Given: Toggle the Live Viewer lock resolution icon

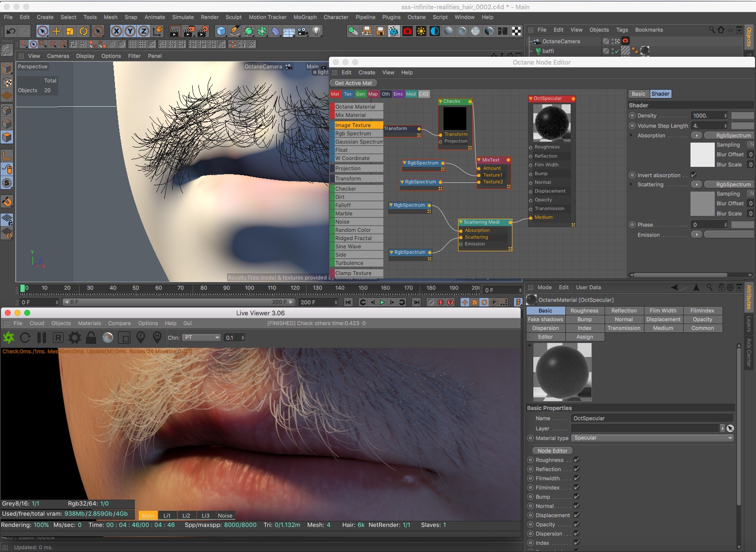Looking at the screenshot, I should (x=91, y=338).
